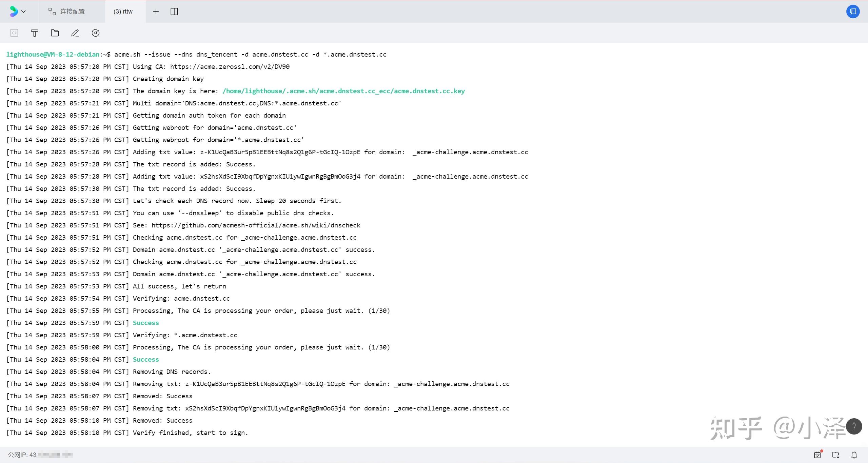Click the acme.zerossl.com CA URL

click(x=230, y=66)
